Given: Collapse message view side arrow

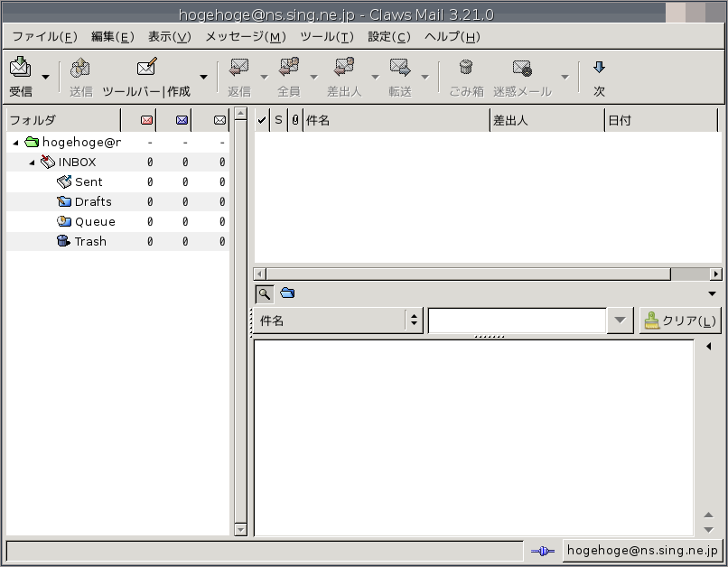Looking at the screenshot, I should 708,346.
